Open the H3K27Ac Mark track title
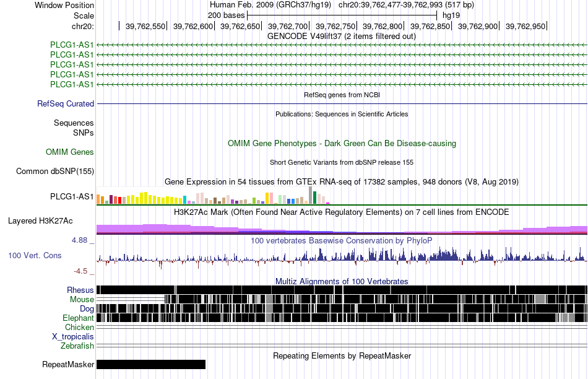 (x=342, y=212)
